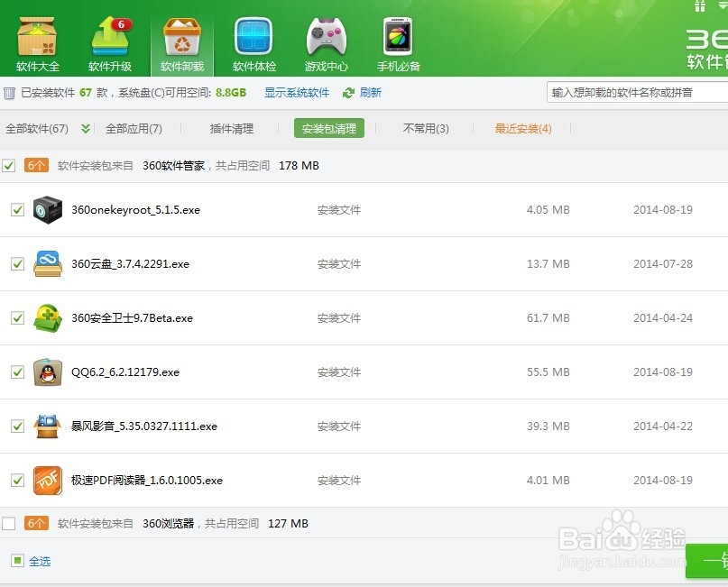Click the green refresh arrows icon

tap(348, 93)
